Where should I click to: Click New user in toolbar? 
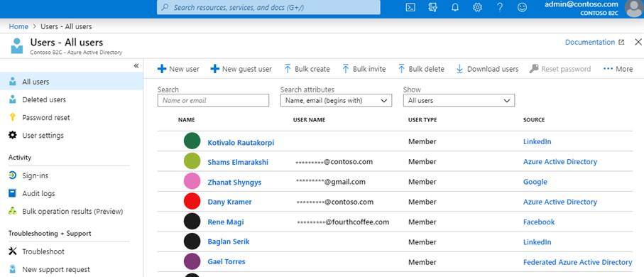tap(178, 69)
